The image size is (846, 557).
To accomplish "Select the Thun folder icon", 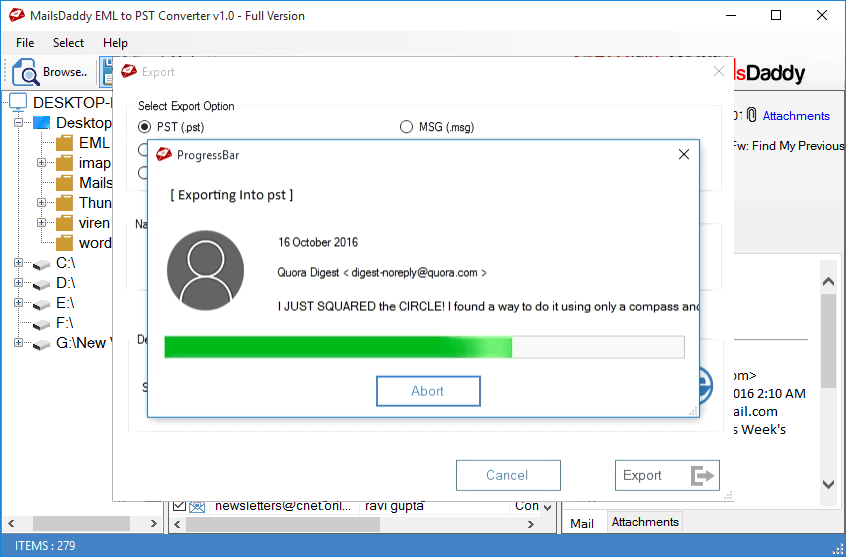I will pyautogui.click(x=64, y=203).
